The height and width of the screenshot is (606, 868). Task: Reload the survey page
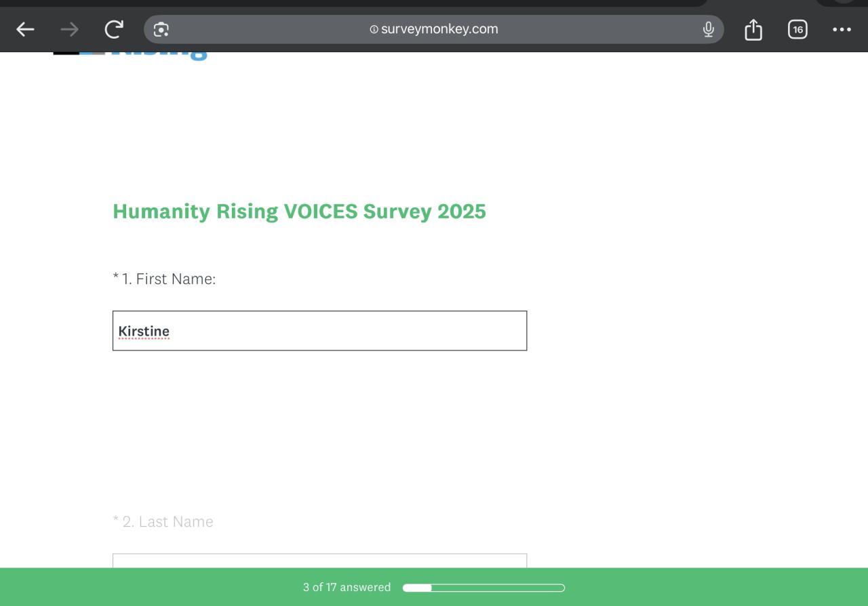(x=114, y=29)
